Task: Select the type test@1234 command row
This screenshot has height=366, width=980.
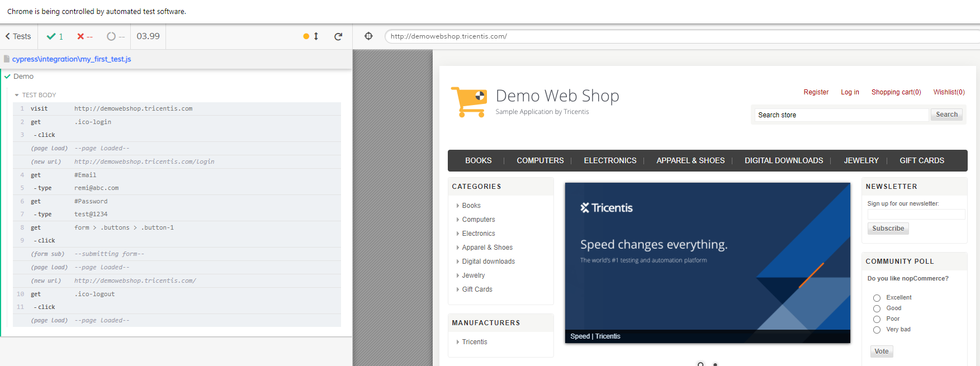Action: pyautogui.click(x=177, y=214)
